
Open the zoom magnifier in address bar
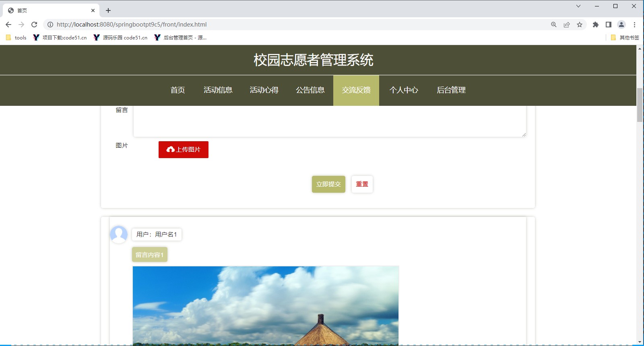pyautogui.click(x=554, y=25)
